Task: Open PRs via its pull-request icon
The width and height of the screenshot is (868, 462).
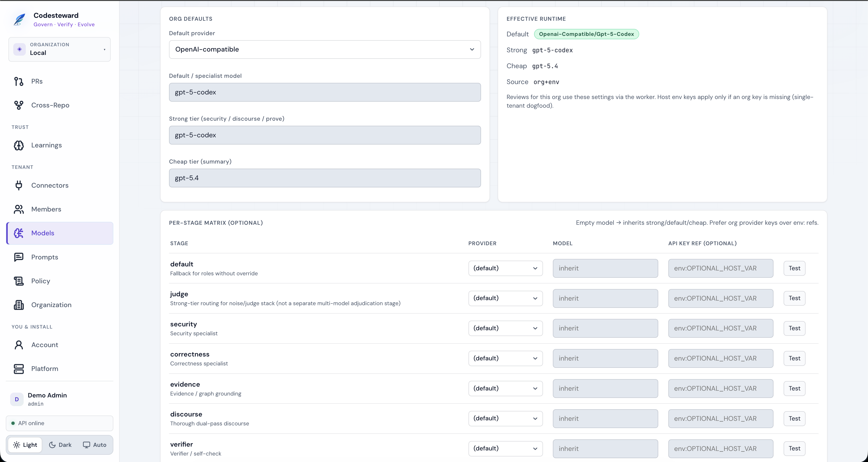Action: point(19,81)
